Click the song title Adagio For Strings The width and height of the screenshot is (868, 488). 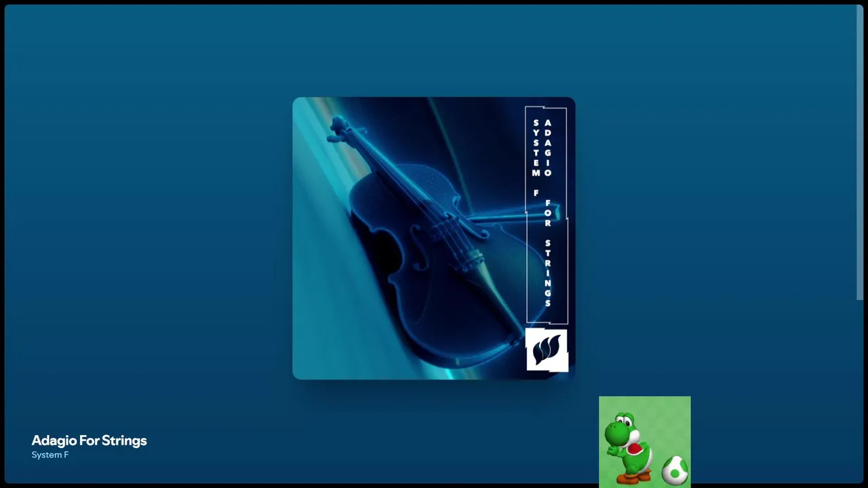pos(89,441)
